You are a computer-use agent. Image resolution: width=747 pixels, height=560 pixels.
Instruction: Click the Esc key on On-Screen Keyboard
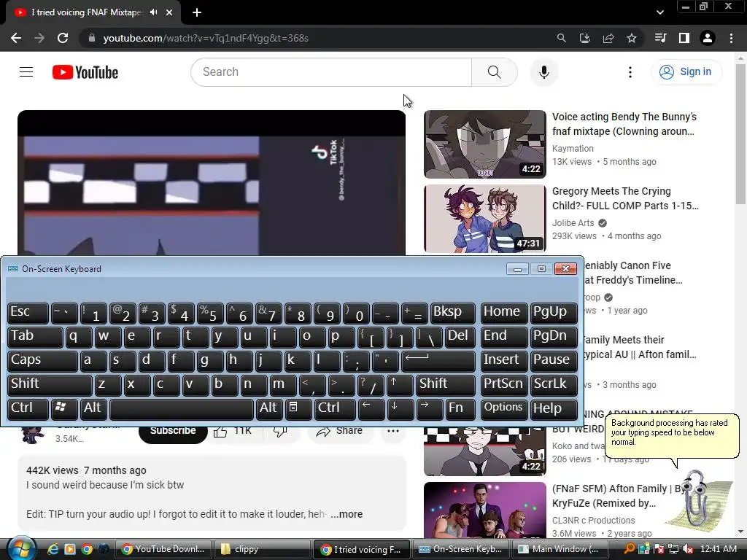[x=28, y=312]
